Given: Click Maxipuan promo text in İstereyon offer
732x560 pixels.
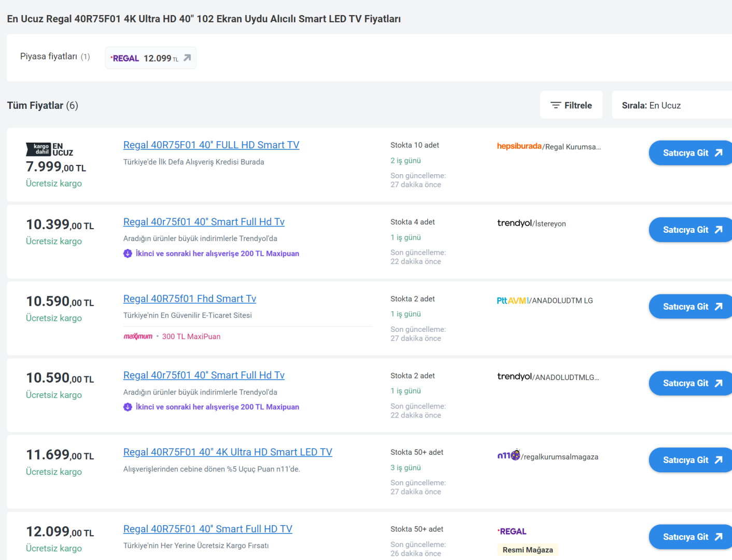Looking at the screenshot, I should click(217, 254).
